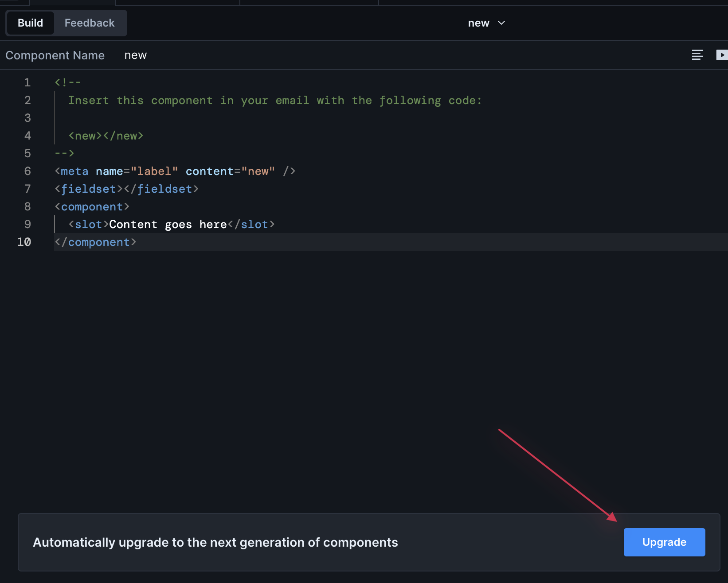Click the "Content goes here" slot text
728x583 pixels.
pos(168,225)
